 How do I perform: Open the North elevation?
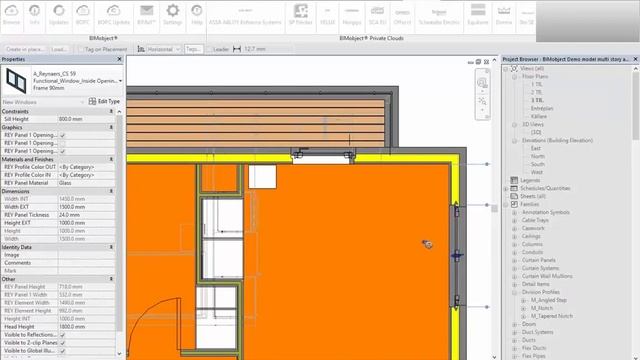tap(538, 156)
